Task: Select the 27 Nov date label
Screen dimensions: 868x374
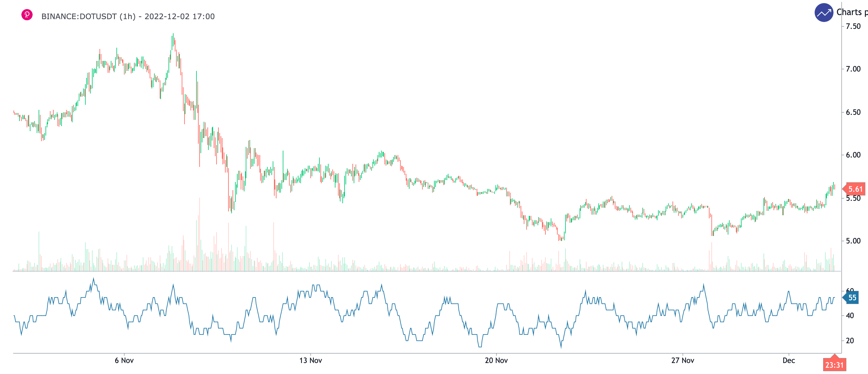Action: coord(682,361)
